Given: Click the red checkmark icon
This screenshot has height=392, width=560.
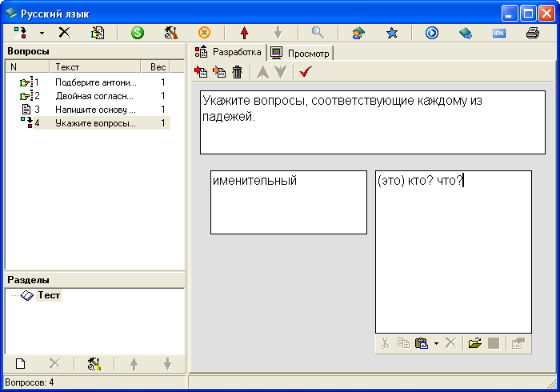Looking at the screenshot, I should click(x=304, y=73).
